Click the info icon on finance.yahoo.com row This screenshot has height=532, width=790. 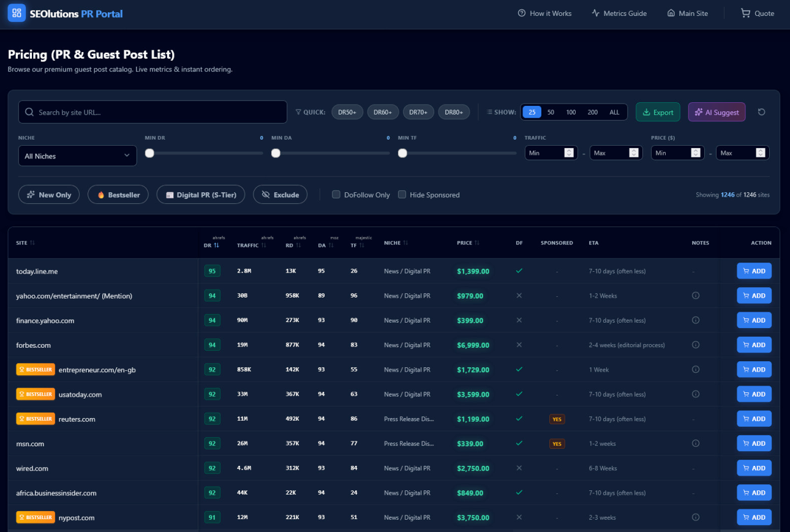click(x=695, y=320)
